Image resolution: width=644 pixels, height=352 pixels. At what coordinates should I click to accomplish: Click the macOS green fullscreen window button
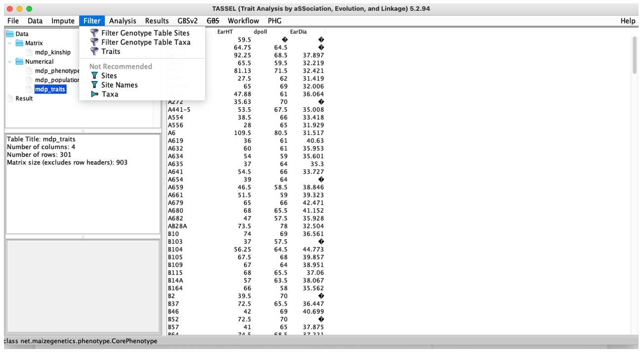click(x=29, y=9)
